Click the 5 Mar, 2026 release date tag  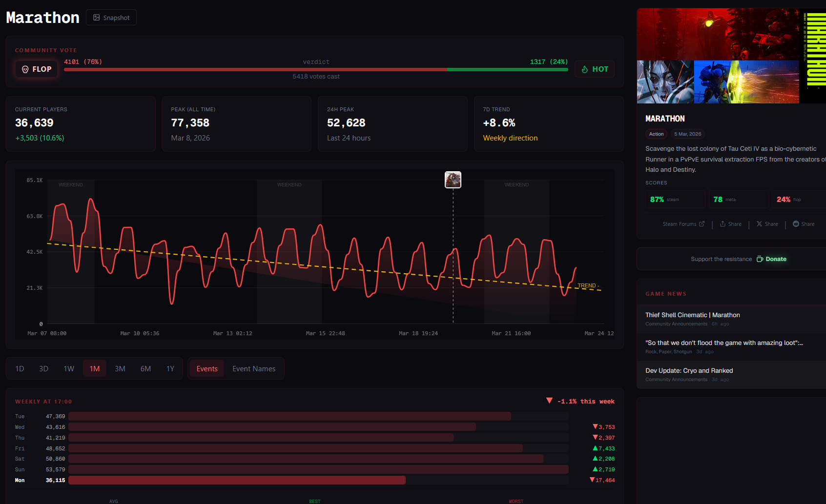[x=688, y=134]
